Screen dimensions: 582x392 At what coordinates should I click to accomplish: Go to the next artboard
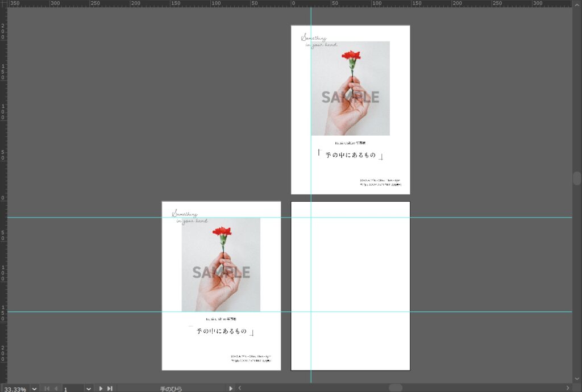pos(101,389)
